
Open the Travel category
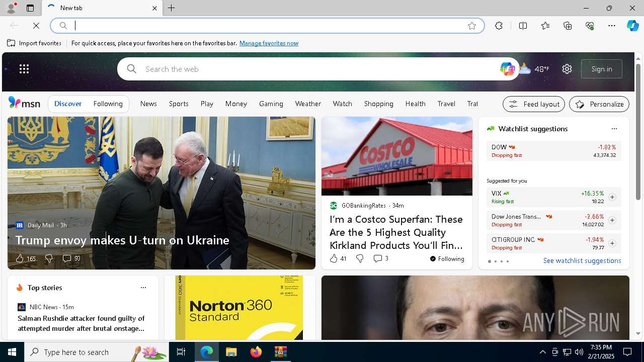click(446, 104)
